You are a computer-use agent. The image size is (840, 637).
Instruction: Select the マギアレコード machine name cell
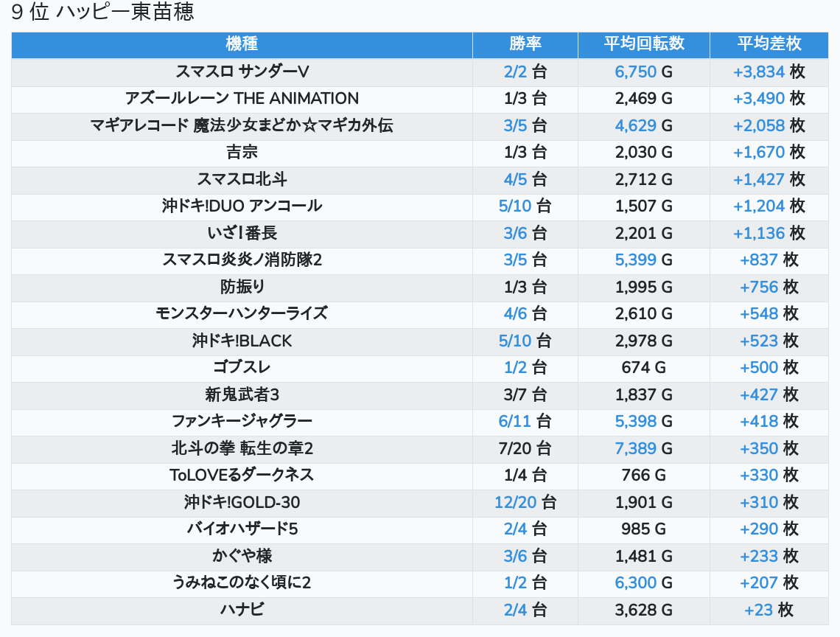point(242,125)
